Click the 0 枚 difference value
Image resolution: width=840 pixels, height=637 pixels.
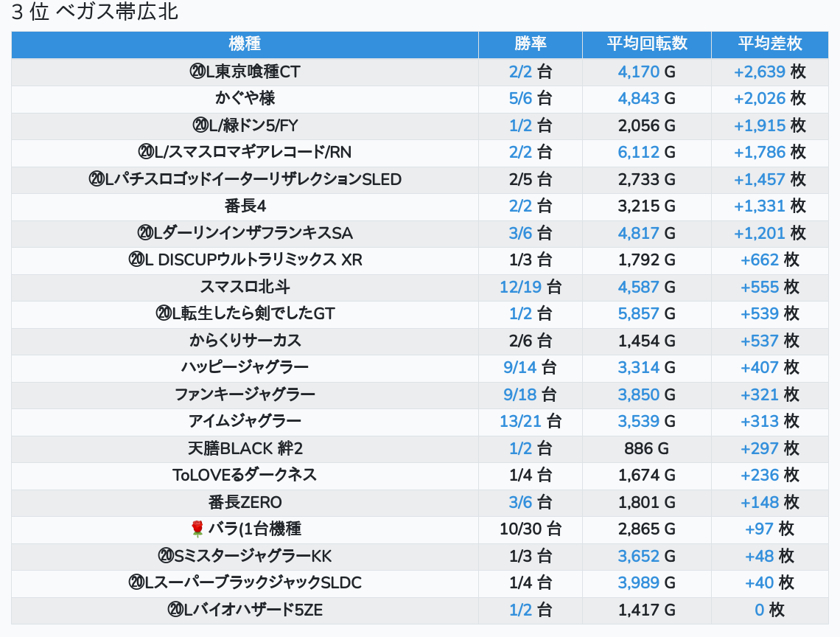tap(770, 610)
